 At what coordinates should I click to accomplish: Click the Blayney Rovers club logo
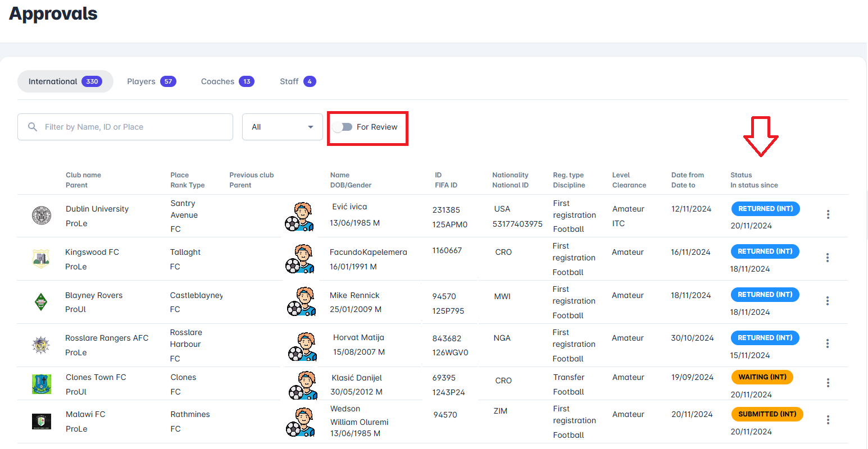(41, 302)
